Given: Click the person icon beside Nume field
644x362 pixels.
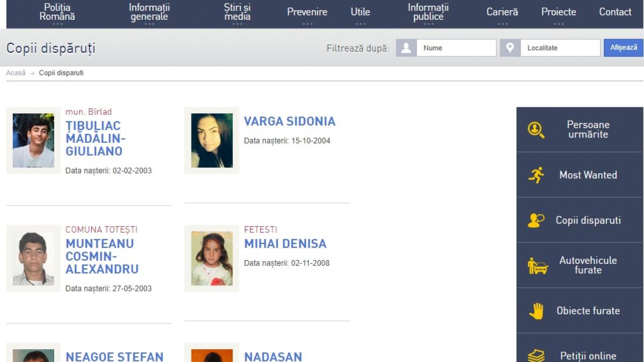Looking at the screenshot, I should pos(406,48).
